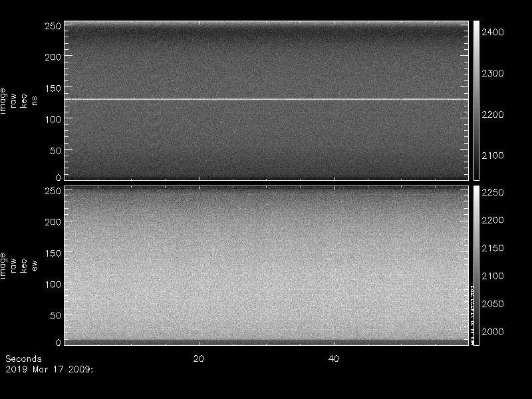Click the '20' time-axis label

199,358
